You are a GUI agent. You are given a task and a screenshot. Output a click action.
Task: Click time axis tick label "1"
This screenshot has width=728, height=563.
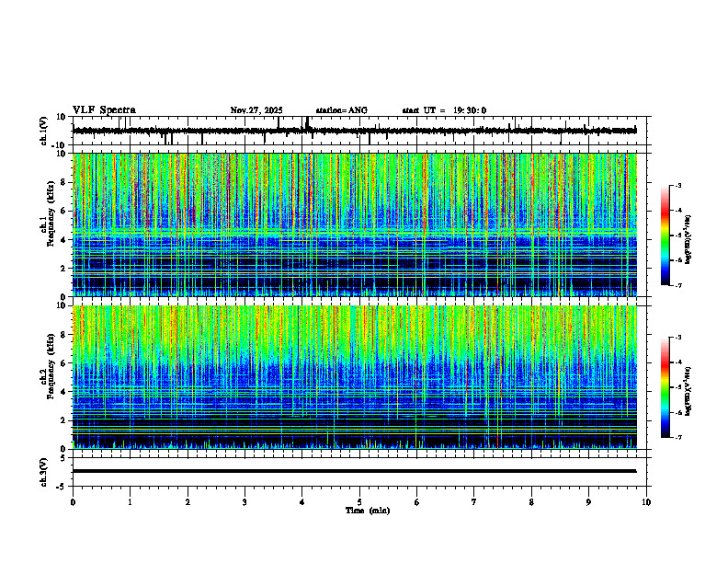point(130,502)
